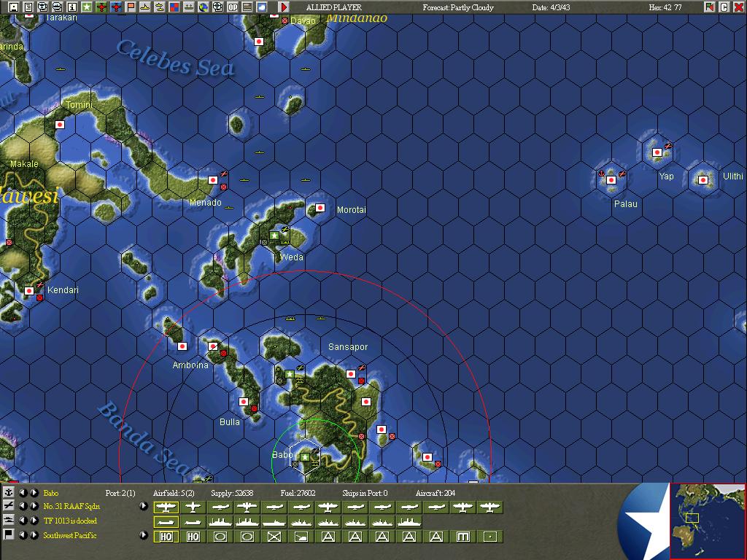Click the Ships in Port: 0 text
The image size is (747, 560).
[x=365, y=493]
